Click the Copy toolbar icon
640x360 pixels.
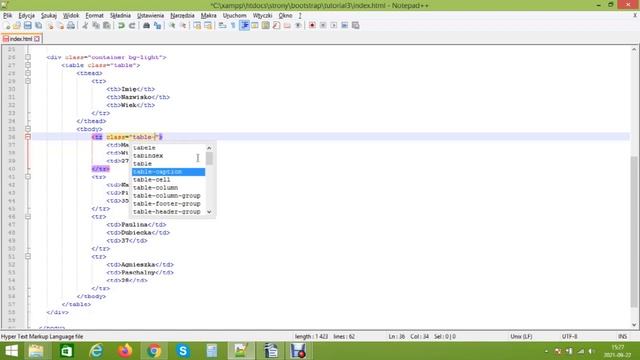[96, 25]
